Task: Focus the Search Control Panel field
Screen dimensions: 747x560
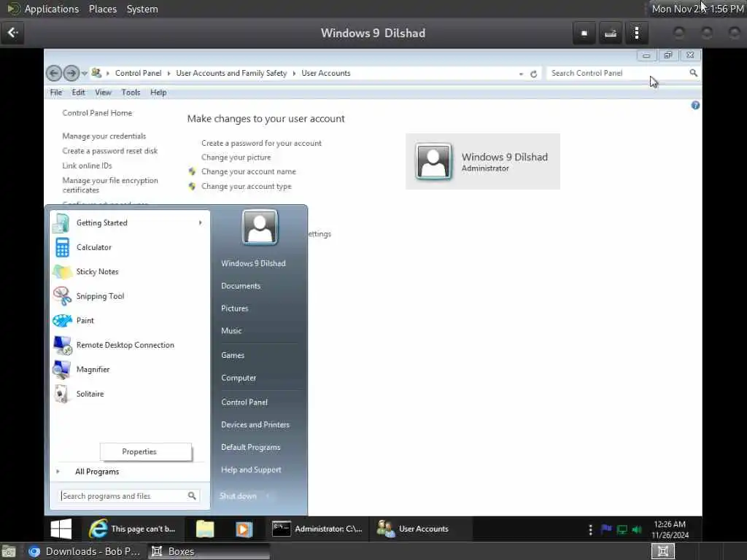Action: [x=618, y=73]
